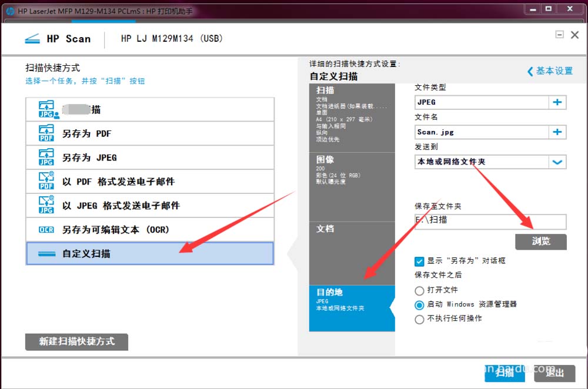This screenshot has height=389, width=588.
Task: Click the 文件名 Scan.jpg field
Action: [482, 132]
